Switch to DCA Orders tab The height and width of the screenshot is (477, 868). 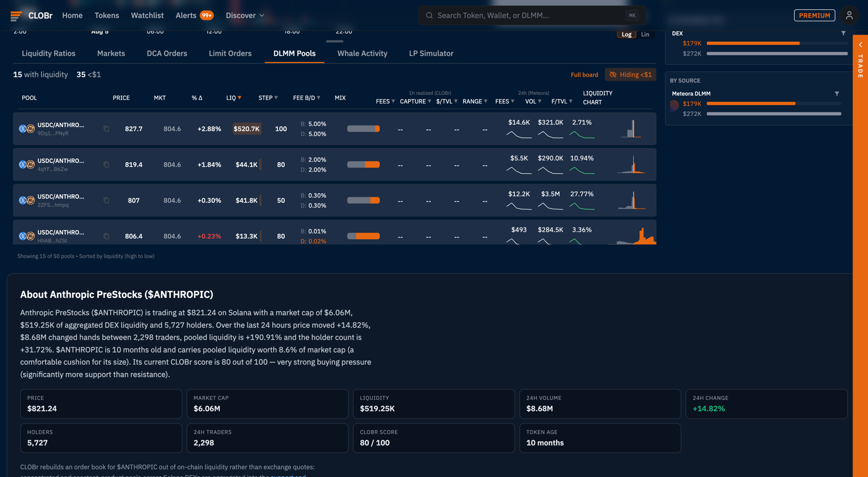click(x=167, y=53)
